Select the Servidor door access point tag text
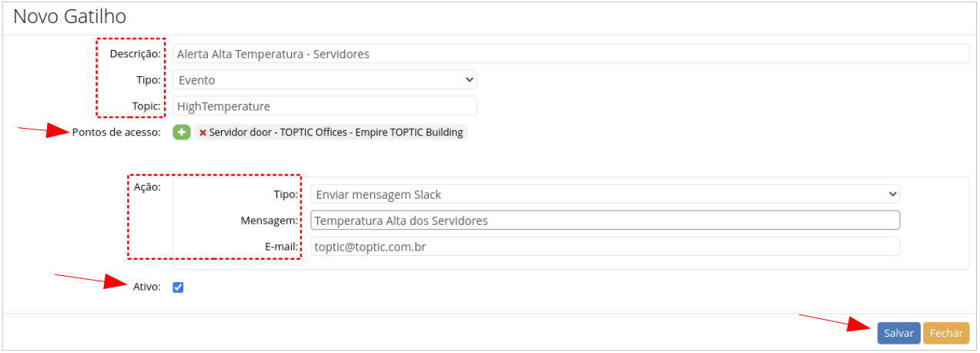This screenshot has height=353, width=980. [x=336, y=133]
